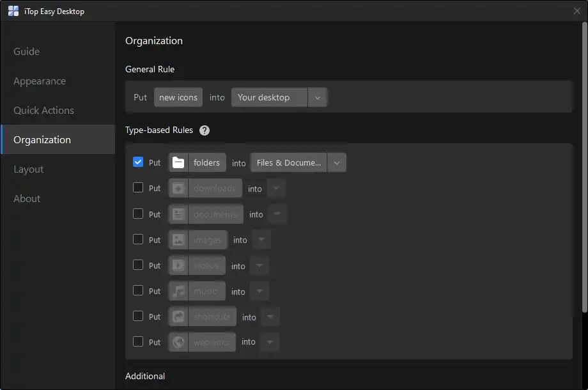Image resolution: width=588 pixels, height=390 pixels.
Task: Enable the images rule checkbox
Action: pos(138,239)
